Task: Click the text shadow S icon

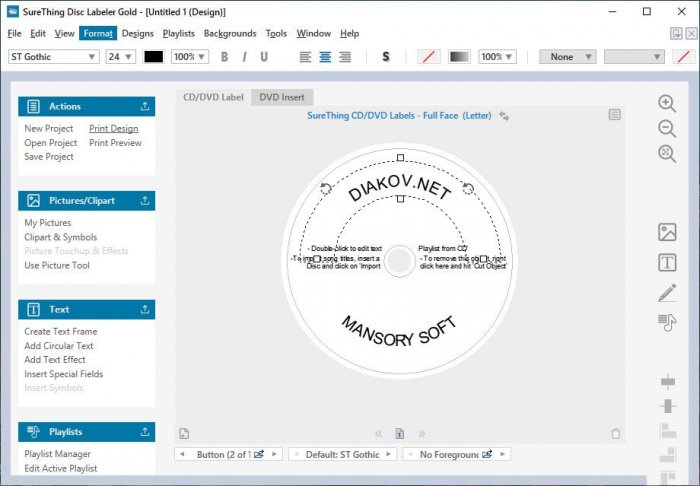Action: [x=386, y=57]
